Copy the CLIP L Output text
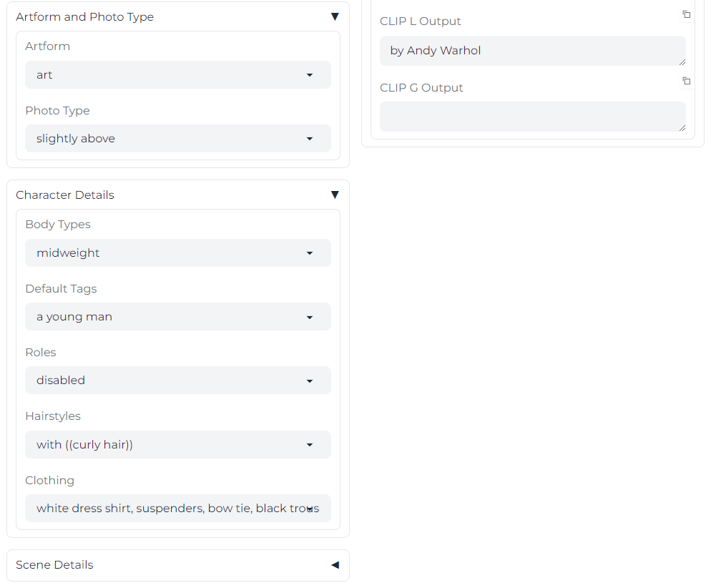Screen dimensions: 711x588 point(686,15)
